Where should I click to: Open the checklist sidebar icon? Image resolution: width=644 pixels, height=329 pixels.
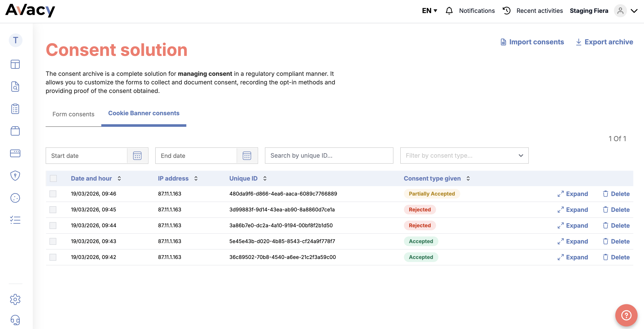[x=15, y=220]
